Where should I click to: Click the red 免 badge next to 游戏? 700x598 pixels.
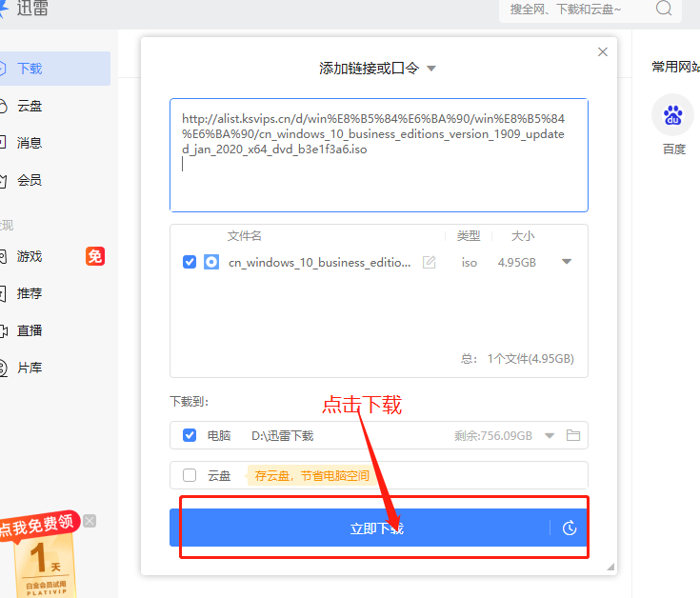[95, 256]
